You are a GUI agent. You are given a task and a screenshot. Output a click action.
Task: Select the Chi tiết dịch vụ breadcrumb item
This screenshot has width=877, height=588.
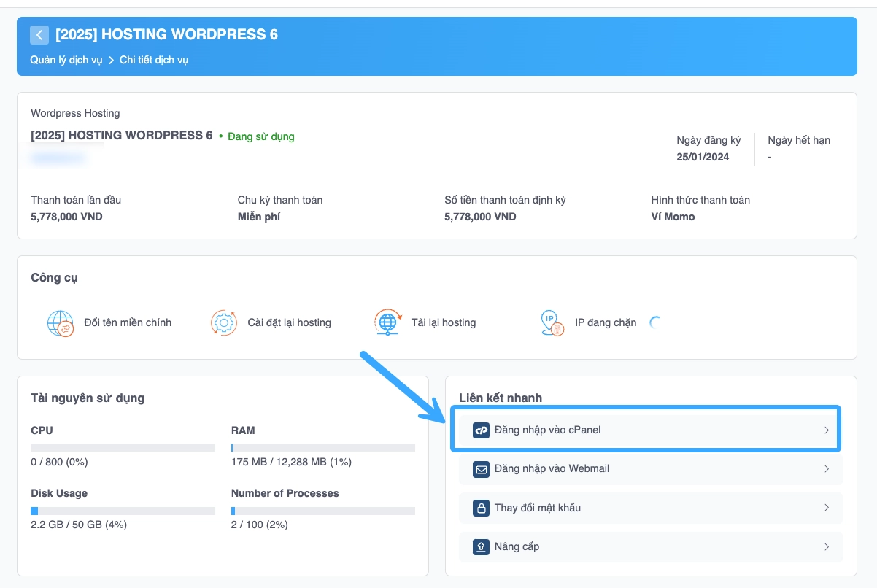[x=154, y=60]
